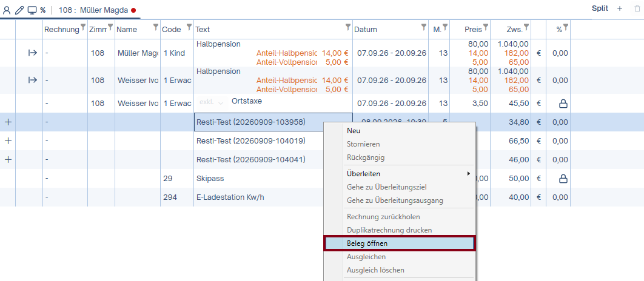Click the percent icon in the top toolbar
644x281 pixels.
click(42, 10)
